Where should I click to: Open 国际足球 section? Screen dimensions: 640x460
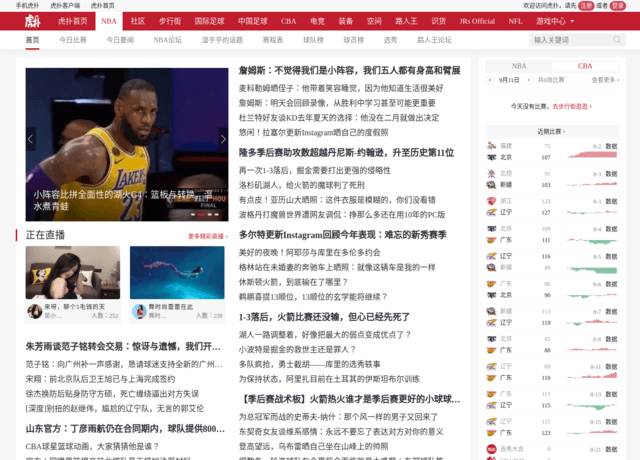point(209,21)
